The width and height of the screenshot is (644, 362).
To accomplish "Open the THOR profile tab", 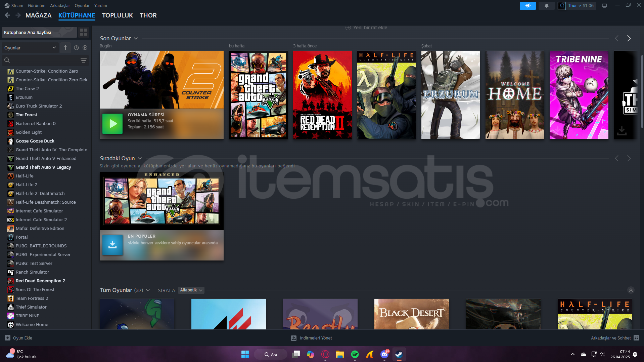I will pos(148,15).
